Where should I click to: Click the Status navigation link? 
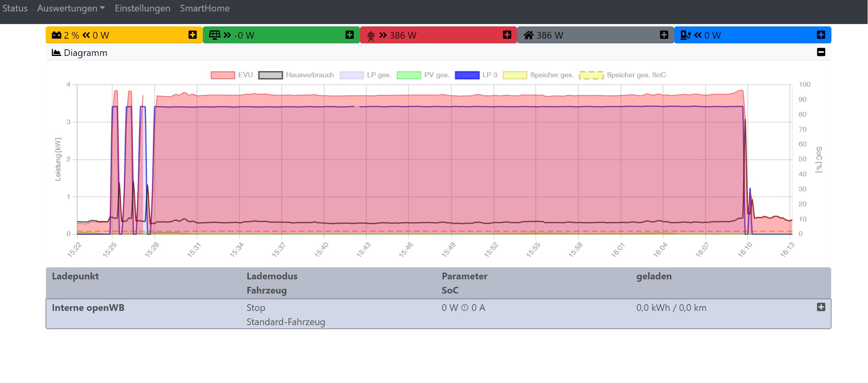(x=15, y=8)
